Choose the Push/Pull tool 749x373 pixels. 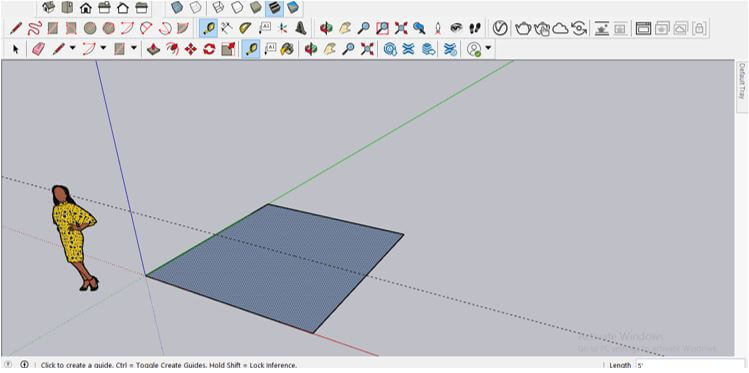(153, 49)
